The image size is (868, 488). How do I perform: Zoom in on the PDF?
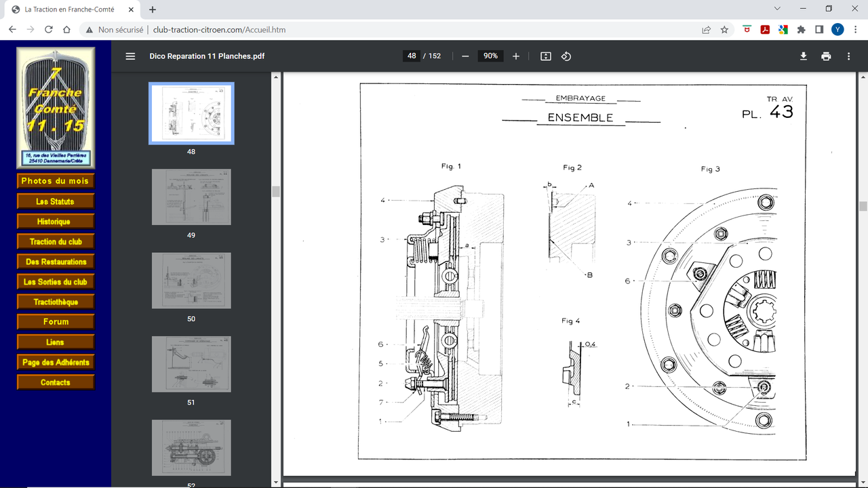coord(516,56)
